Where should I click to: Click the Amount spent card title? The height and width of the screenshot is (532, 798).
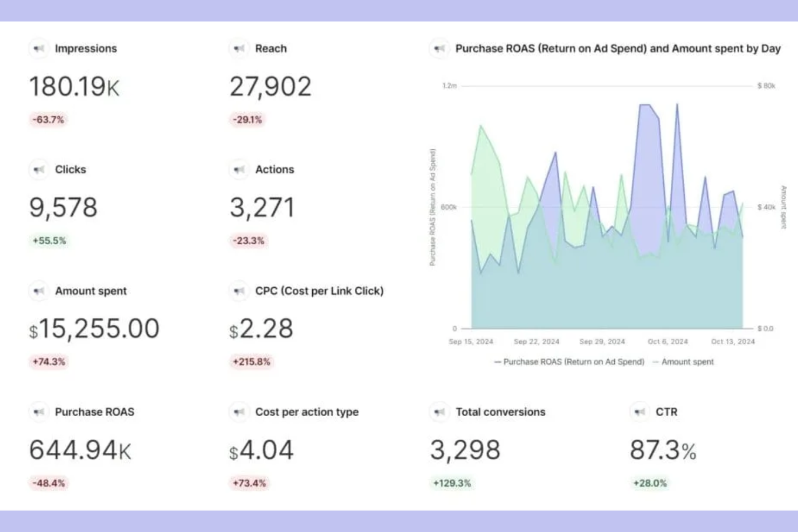point(91,291)
